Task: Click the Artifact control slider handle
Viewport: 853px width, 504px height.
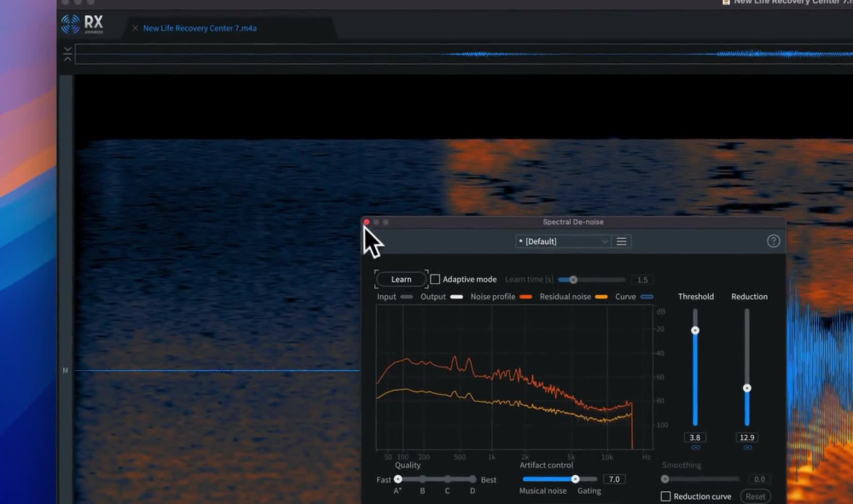Action: click(575, 479)
